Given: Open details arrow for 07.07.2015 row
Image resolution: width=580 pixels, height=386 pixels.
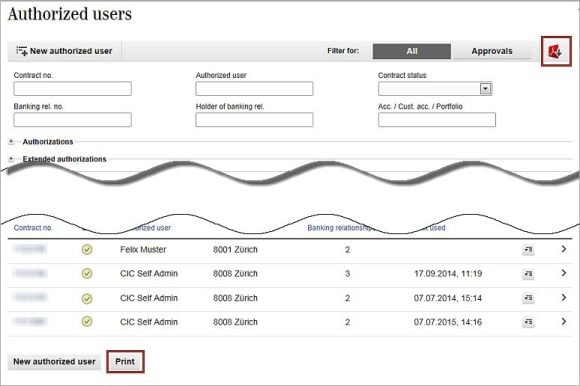Looking at the screenshot, I should click(564, 322).
